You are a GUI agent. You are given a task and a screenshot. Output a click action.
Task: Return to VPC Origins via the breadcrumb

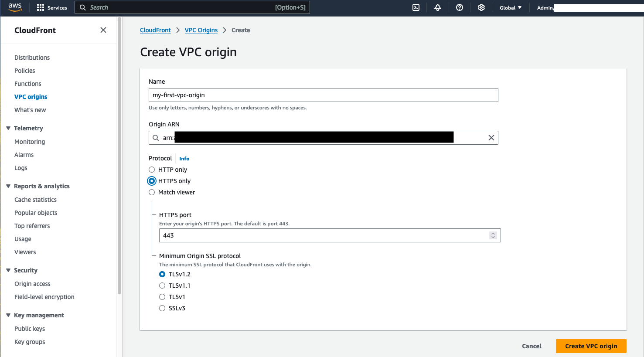pos(201,30)
